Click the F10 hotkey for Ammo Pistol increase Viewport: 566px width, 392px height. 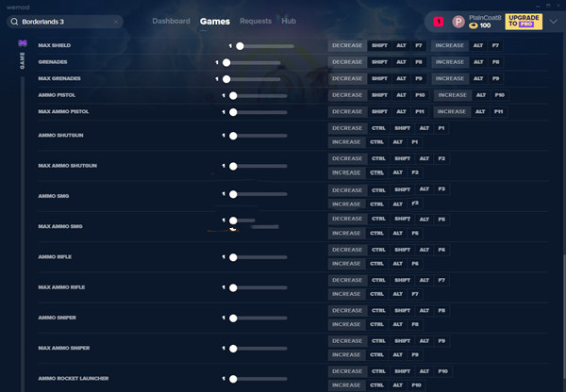pyautogui.click(x=499, y=95)
